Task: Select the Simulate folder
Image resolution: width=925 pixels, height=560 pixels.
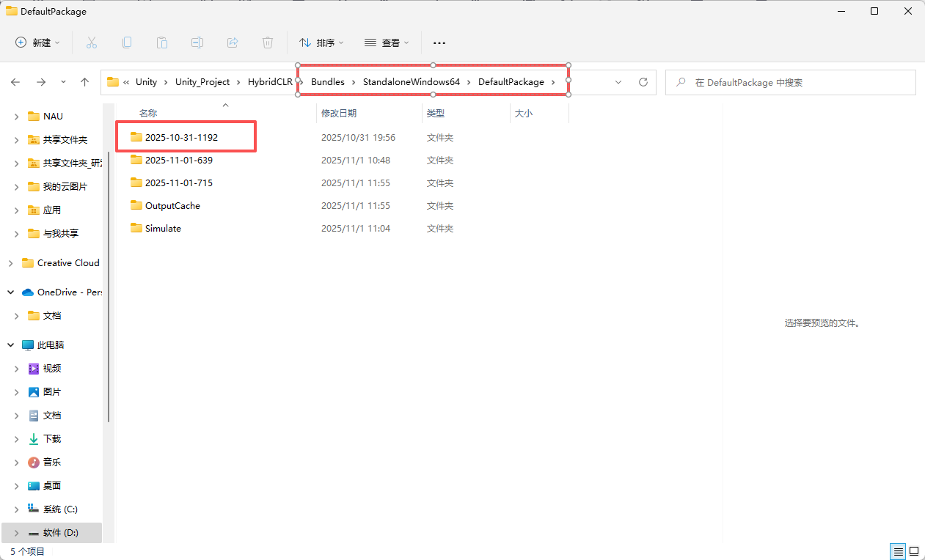Action: coord(163,228)
